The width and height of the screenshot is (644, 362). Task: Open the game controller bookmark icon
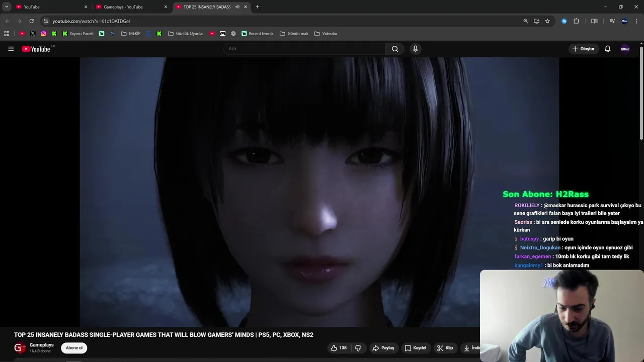point(222,34)
